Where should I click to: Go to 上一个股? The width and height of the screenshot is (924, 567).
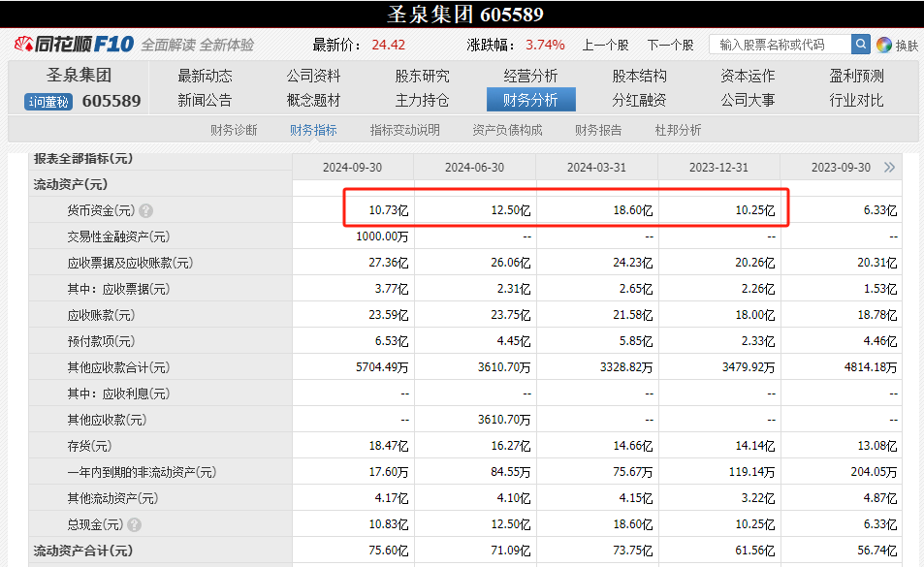[x=605, y=46]
